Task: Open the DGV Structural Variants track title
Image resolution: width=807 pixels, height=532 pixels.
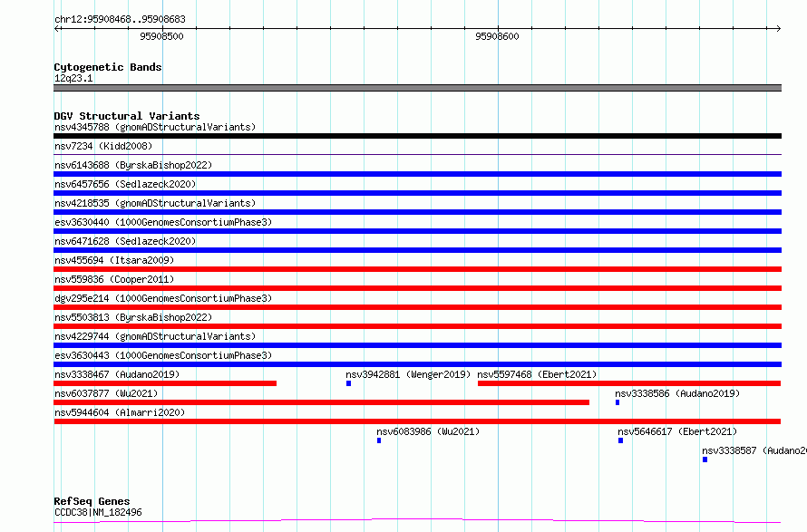Action: (x=127, y=116)
